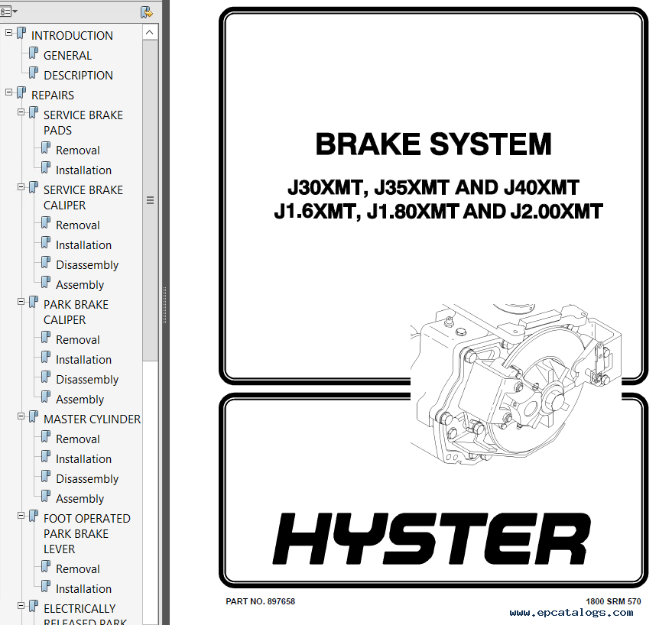672x625 pixels.
Task: Click the brake assembly illustration
Action: coord(516,384)
